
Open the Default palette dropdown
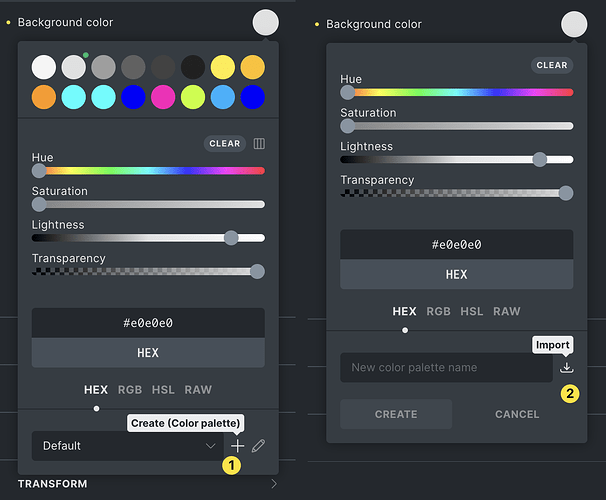[x=126, y=446]
